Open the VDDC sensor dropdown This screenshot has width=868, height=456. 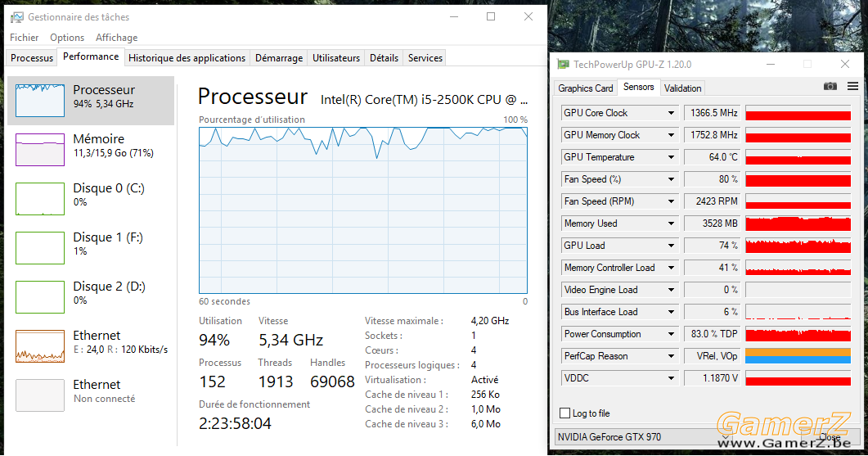(671, 378)
